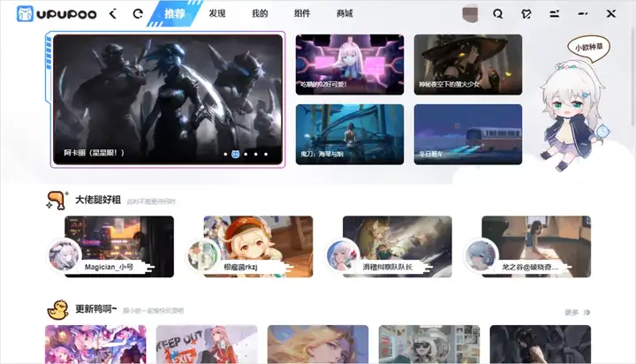Open the KEEP OUT wallpaper thumbnail
Screen dimensions: 636x364
tap(207, 345)
